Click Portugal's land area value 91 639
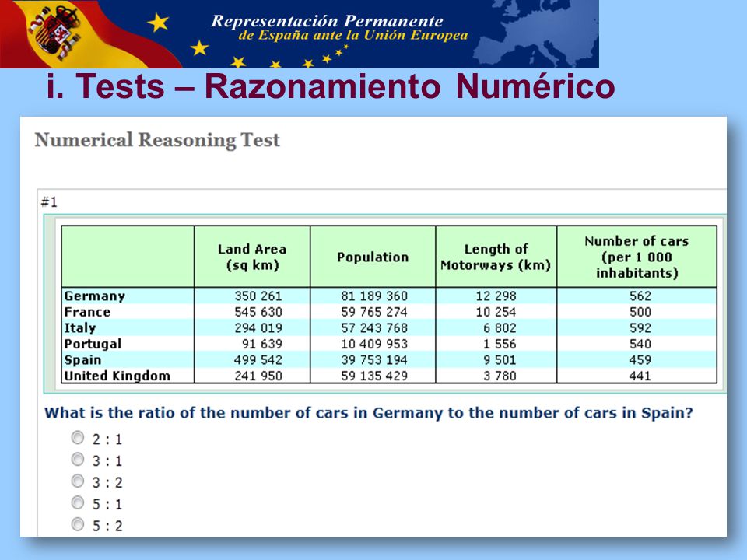The width and height of the screenshot is (747, 560). click(x=262, y=344)
